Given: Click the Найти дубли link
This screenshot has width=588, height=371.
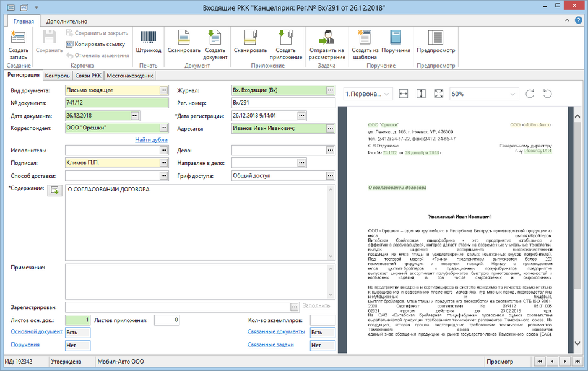Looking at the screenshot, I should coord(151,139).
